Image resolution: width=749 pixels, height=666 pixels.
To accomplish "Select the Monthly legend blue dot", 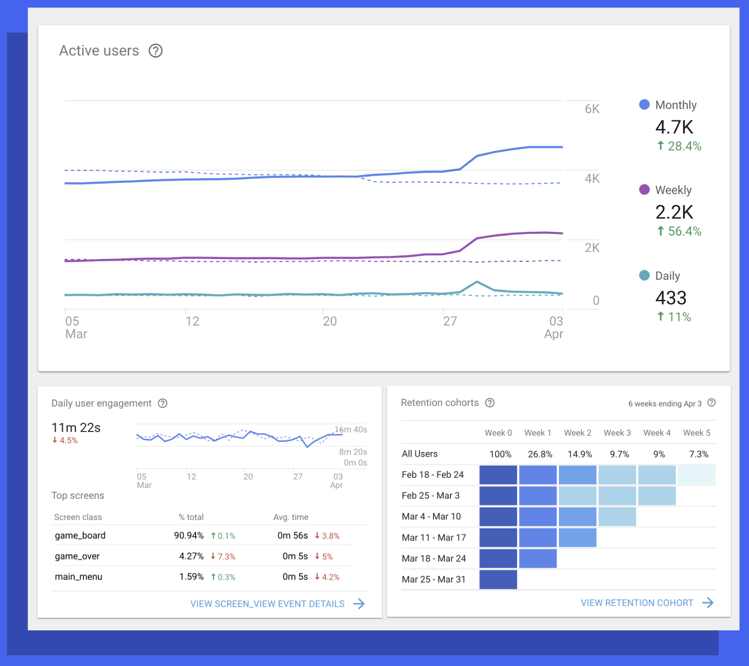I will [x=644, y=105].
